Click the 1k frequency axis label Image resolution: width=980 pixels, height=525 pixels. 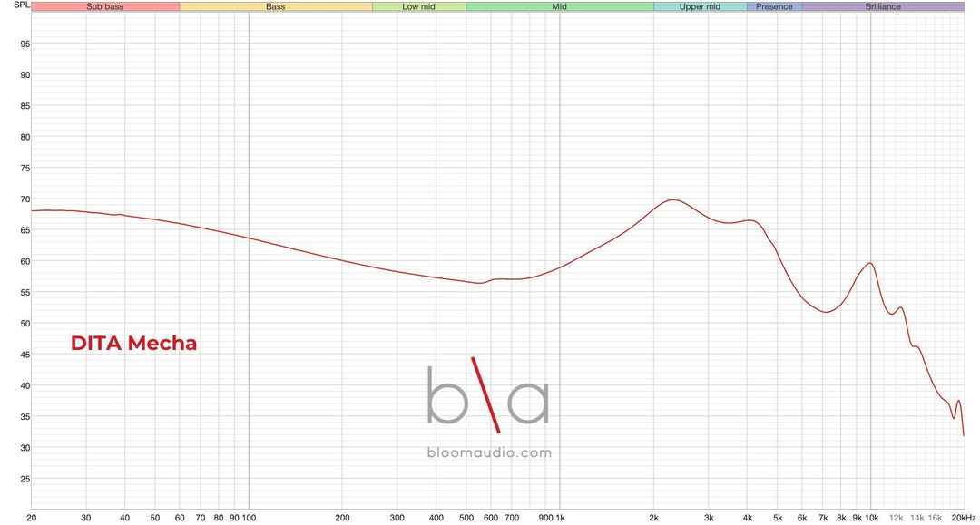560,518
